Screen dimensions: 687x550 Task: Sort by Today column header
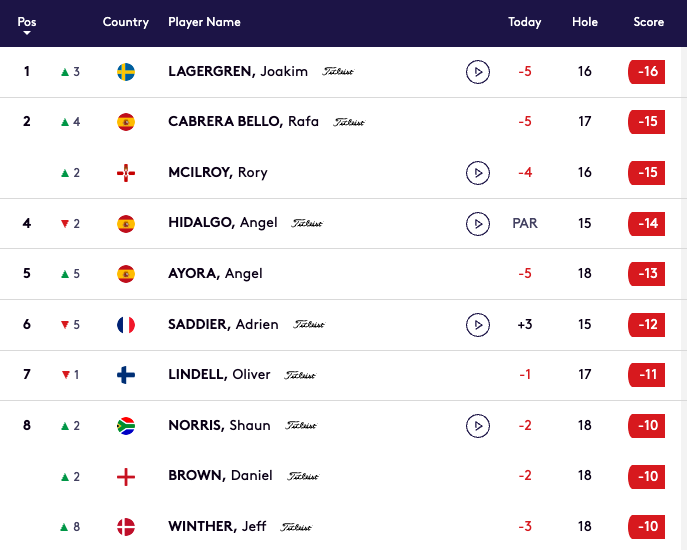click(x=524, y=22)
